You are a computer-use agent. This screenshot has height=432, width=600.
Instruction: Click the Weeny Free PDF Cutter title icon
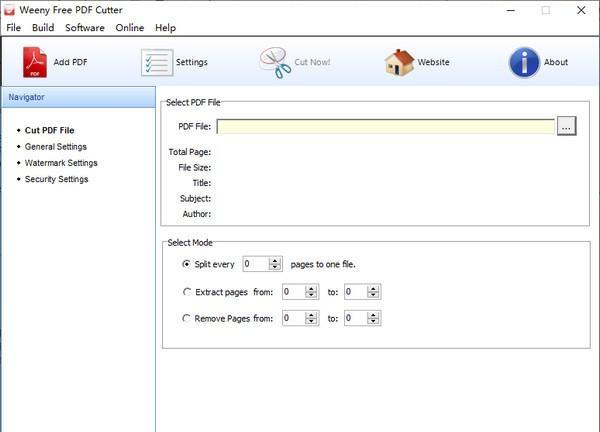pos(9,10)
